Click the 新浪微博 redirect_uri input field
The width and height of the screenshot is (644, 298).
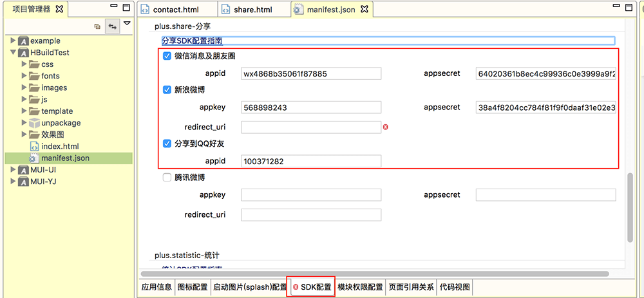(311, 127)
